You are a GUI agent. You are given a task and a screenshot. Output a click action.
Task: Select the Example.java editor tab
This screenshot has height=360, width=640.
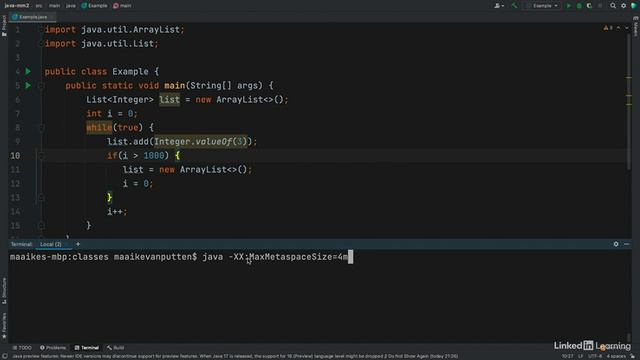point(32,17)
